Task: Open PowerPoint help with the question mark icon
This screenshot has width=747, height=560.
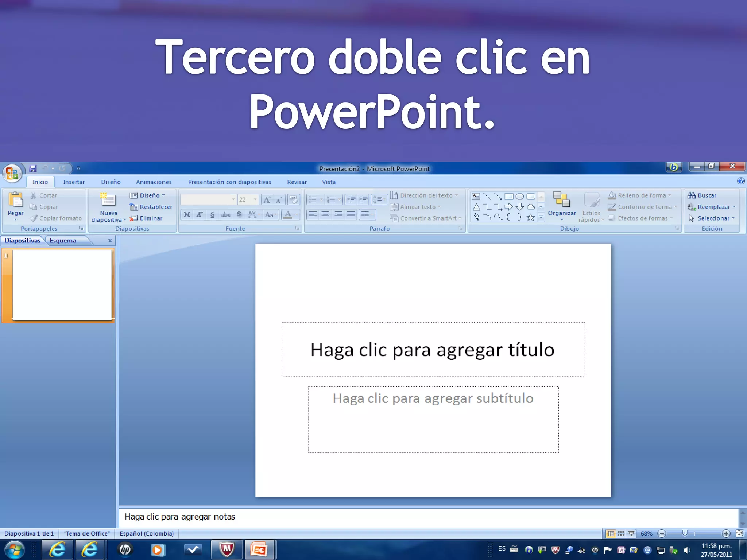Action: point(740,181)
